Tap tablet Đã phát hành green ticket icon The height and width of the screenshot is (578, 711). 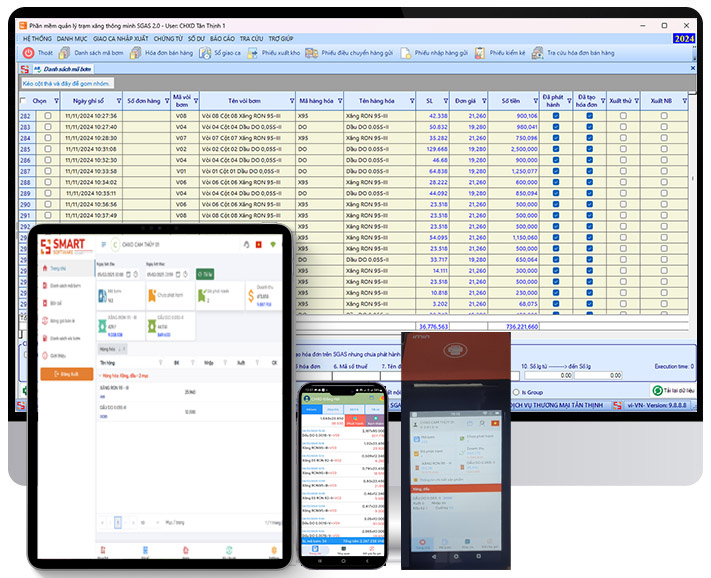201,296
